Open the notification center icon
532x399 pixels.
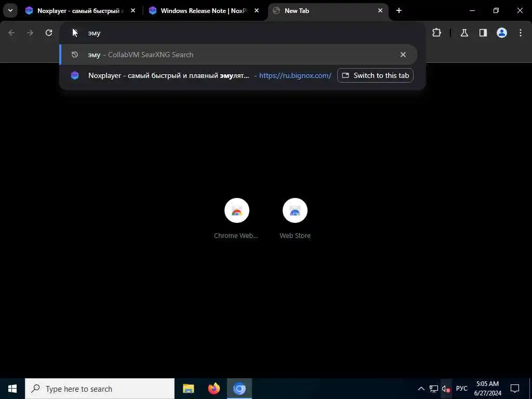(515, 389)
